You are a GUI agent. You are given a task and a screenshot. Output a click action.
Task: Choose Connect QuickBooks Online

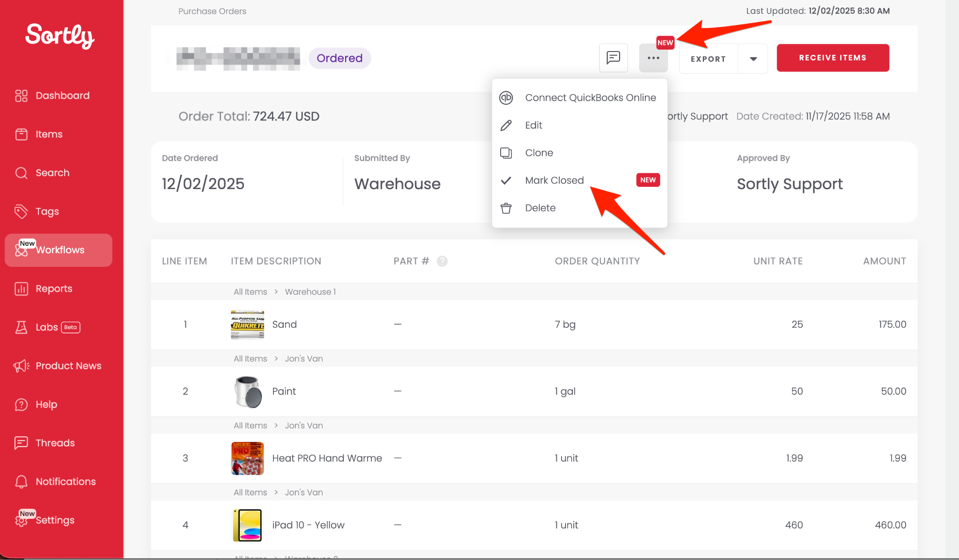[x=590, y=98]
